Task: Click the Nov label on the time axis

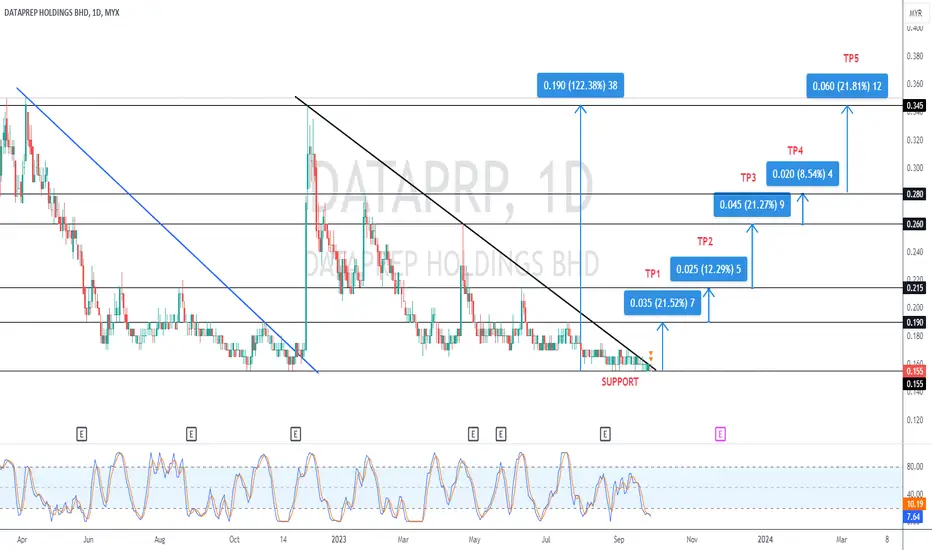Action: tap(692, 540)
